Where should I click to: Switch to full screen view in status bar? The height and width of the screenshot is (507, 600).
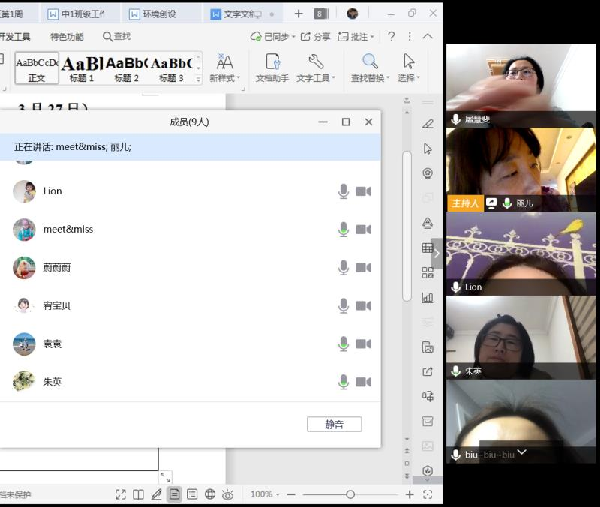coord(121,494)
